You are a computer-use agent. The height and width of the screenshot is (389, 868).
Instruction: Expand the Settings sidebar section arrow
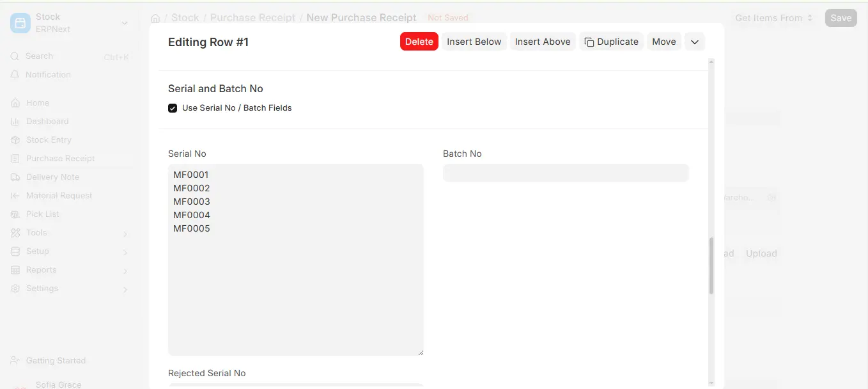[x=125, y=289]
